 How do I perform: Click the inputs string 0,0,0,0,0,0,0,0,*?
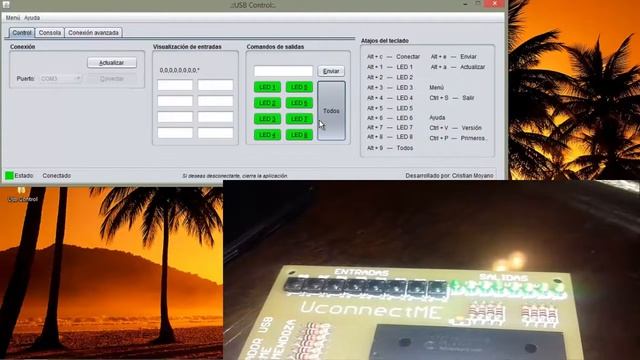(x=180, y=70)
